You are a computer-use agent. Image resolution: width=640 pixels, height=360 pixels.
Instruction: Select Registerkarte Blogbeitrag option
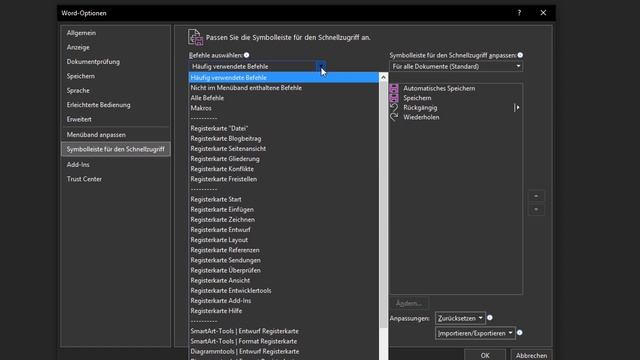[284, 138]
